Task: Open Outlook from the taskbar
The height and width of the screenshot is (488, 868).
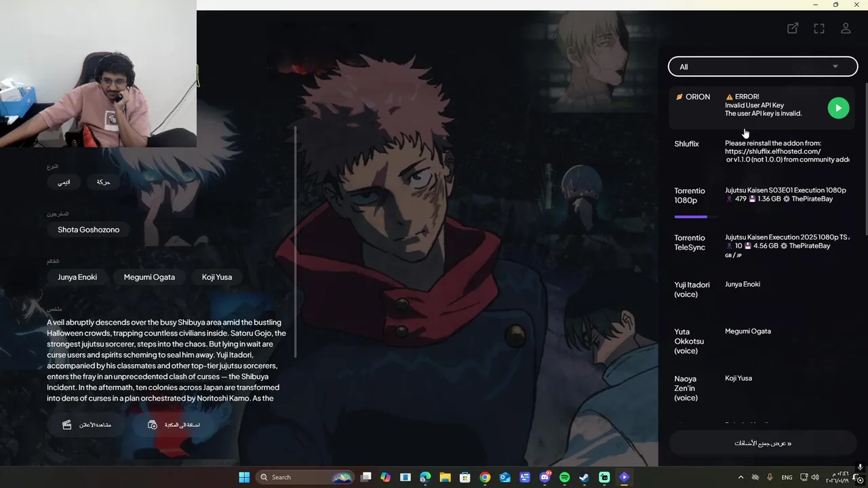Action: point(505,477)
